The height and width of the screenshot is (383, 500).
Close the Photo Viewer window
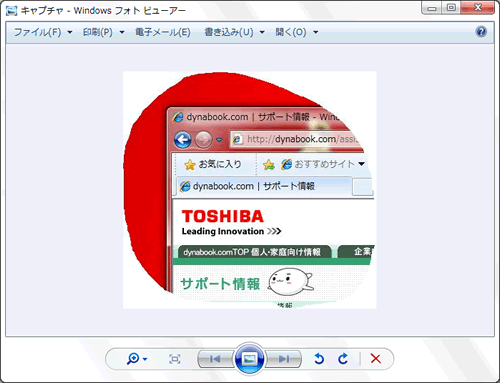click(478, 8)
